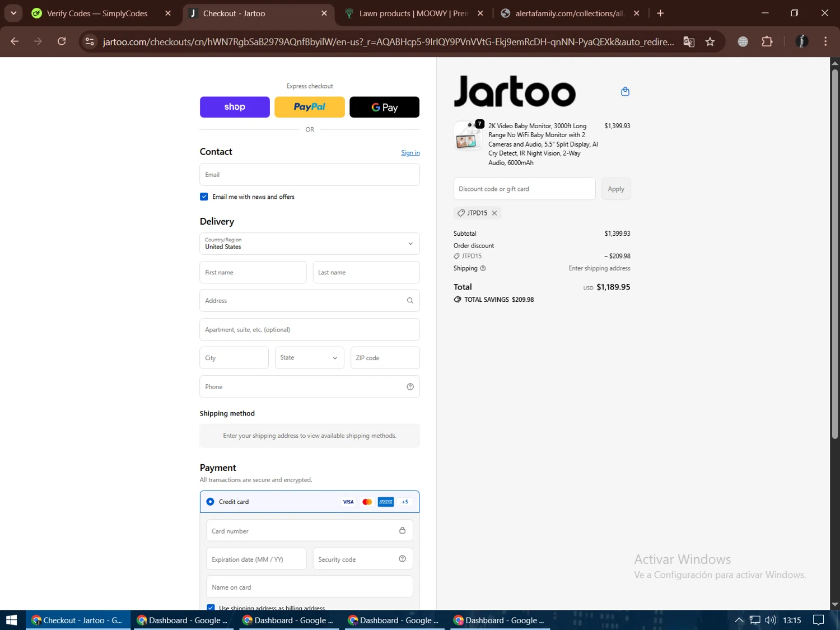Click the Apartment, suite field

[x=310, y=329]
